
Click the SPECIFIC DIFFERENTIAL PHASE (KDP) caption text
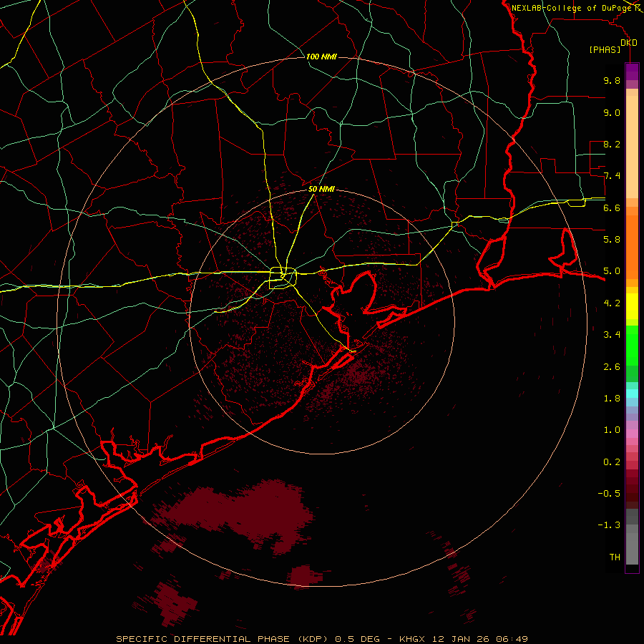pyautogui.click(x=222, y=639)
